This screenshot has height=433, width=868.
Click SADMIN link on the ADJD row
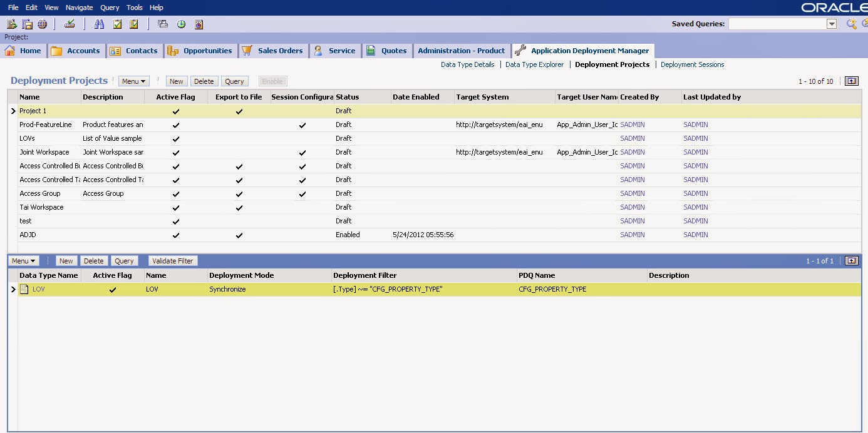click(x=632, y=235)
